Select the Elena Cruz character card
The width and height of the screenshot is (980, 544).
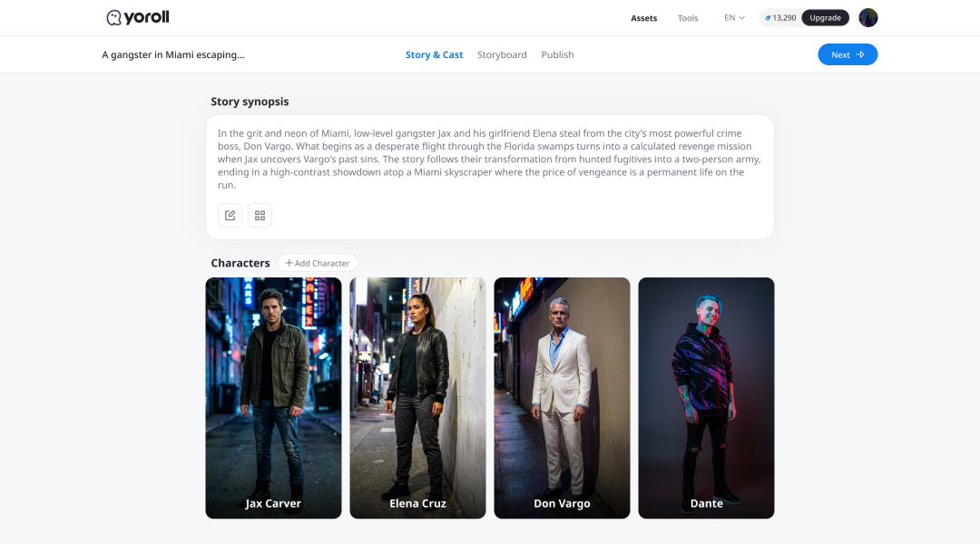pyautogui.click(x=417, y=398)
